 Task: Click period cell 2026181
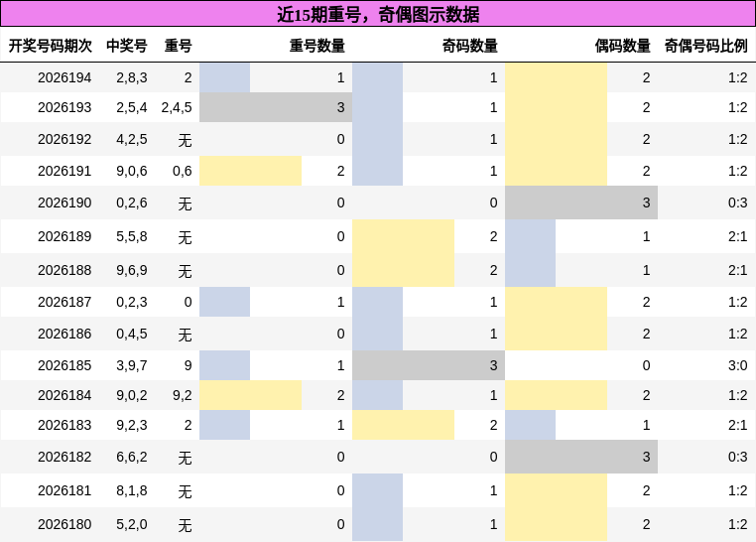click(64, 490)
